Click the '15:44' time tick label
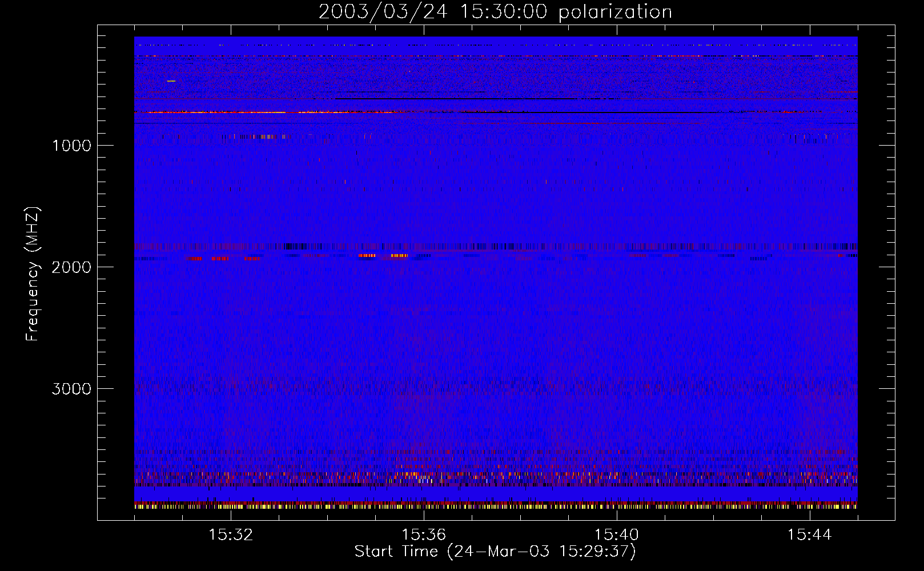Image resolution: width=924 pixels, height=571 pixels. (810, 535)
